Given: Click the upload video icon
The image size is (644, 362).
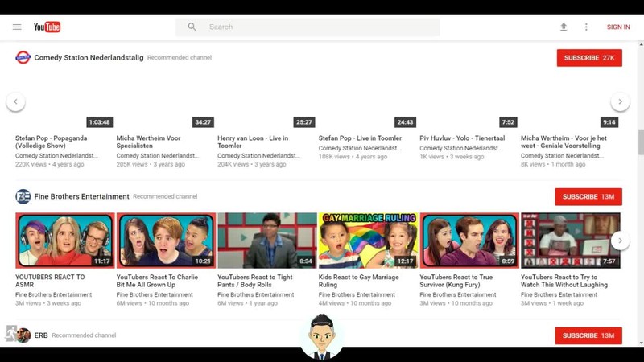Looking at the screenshot, I should pyautogui.click(x=563, y=27).
